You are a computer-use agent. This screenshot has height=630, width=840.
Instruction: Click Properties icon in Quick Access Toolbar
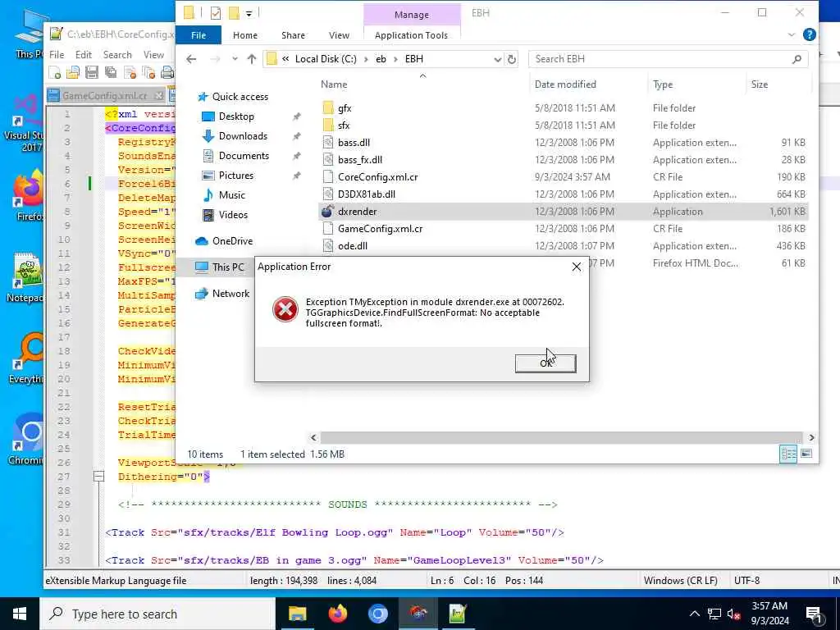(216, 13)
